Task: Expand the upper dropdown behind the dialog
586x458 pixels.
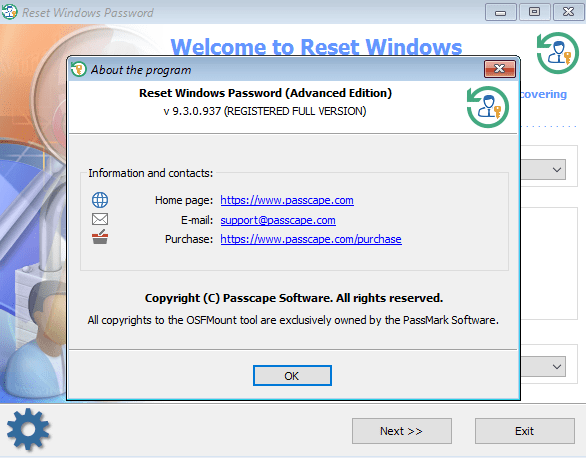Action: (x=556, y=170)
